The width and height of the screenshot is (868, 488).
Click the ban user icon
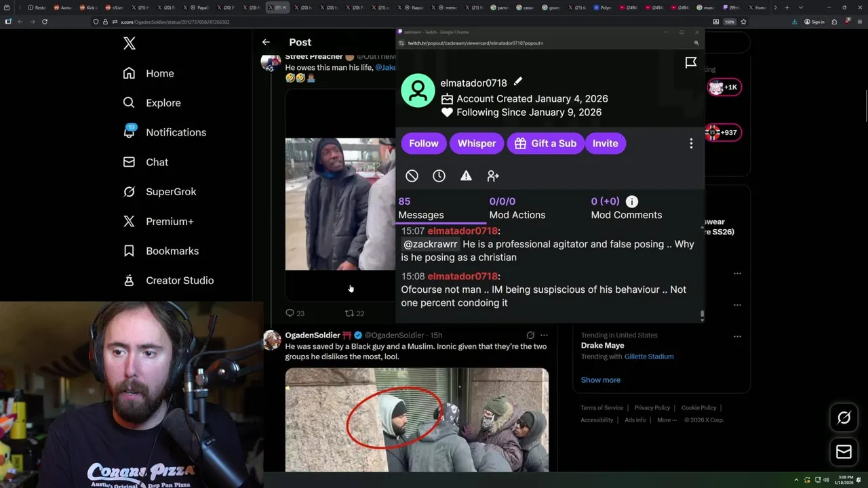(x=412, y=176)
